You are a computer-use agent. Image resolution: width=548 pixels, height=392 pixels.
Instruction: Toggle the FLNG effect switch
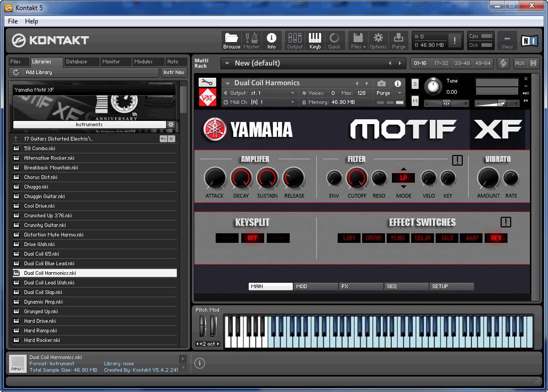[398, 238]
